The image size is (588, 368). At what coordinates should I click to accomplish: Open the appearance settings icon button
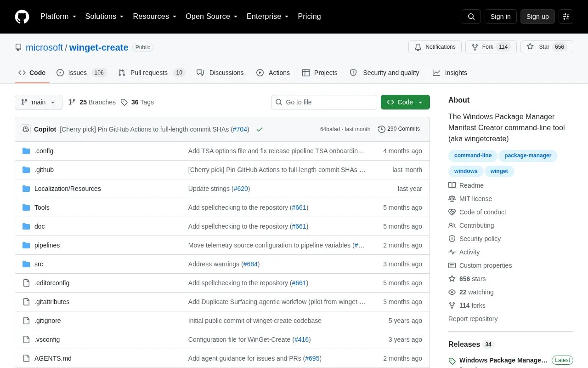[566, 17]
